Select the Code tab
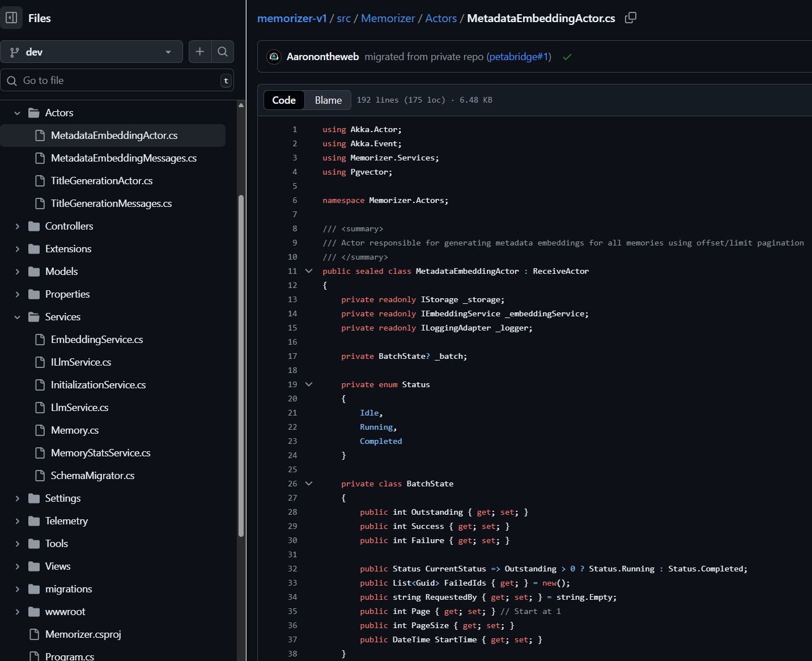This screenshot has width=812, height=661. coord(284,100)
